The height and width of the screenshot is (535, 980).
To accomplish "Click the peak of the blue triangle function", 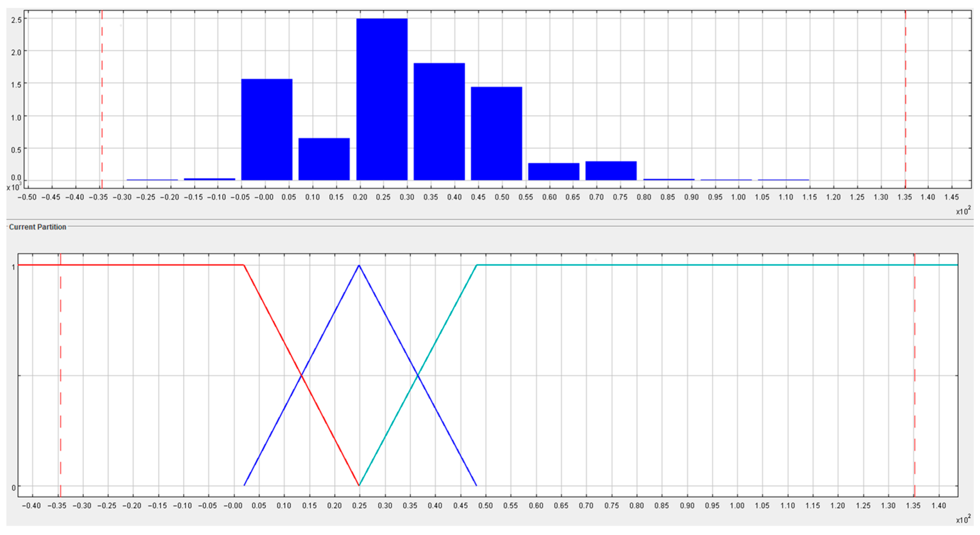I will pyautogui.click(x=359, y=265).
